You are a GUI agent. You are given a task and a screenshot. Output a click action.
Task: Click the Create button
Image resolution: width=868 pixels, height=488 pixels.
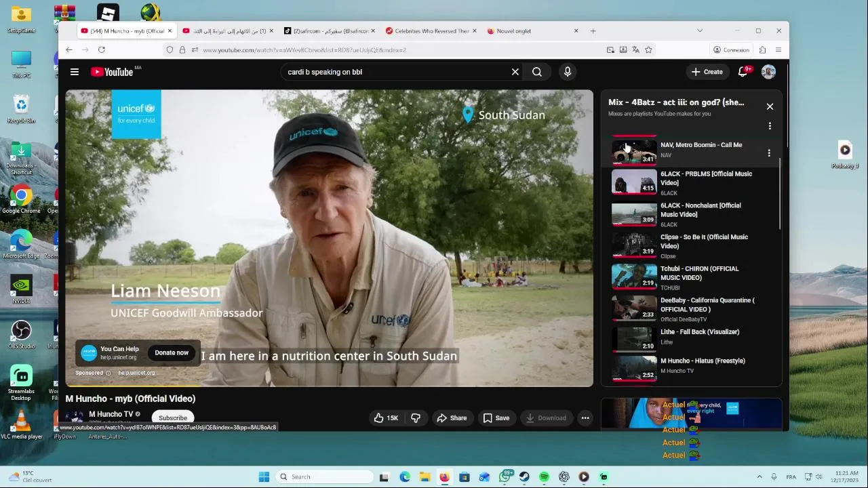pos(707,72)
